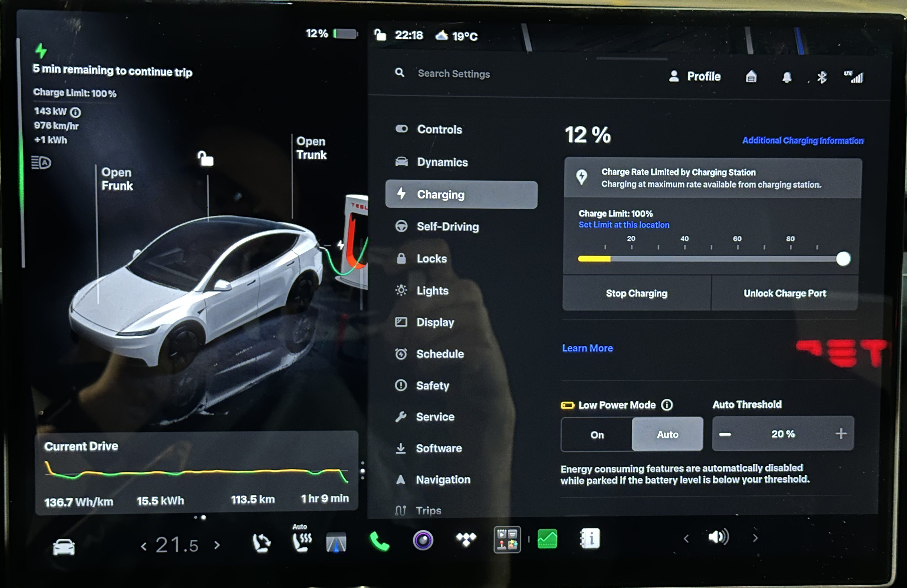This screenshot has width=907, height=588.
Task: Open the green Energy chart app
Action: click(x=547, y=538)
